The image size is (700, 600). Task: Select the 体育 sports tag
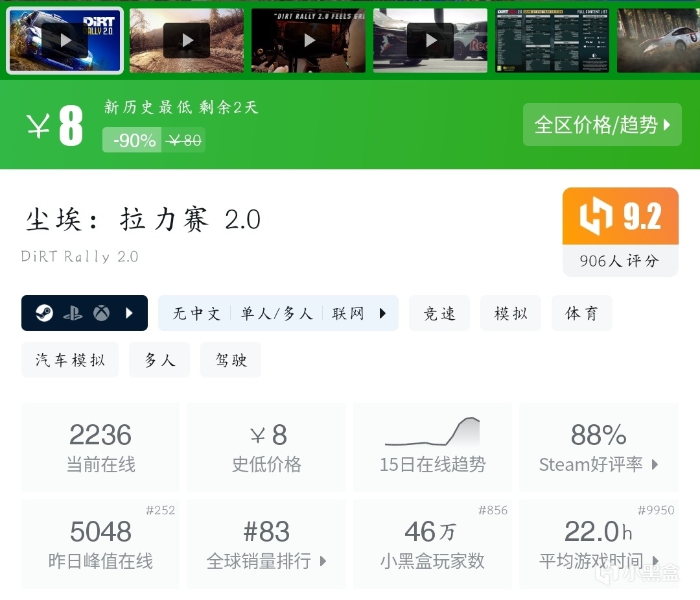pos(581,313)
